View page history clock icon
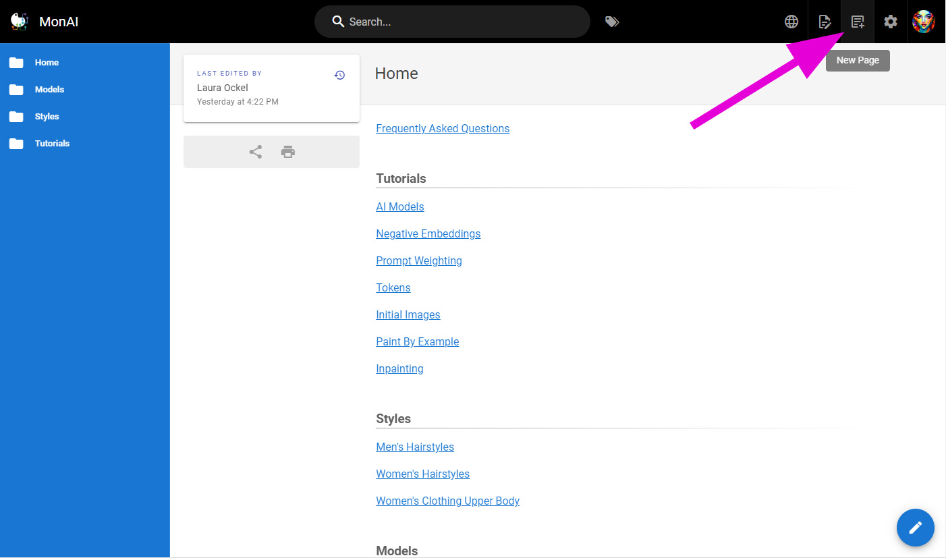 (x=340, y=75)
